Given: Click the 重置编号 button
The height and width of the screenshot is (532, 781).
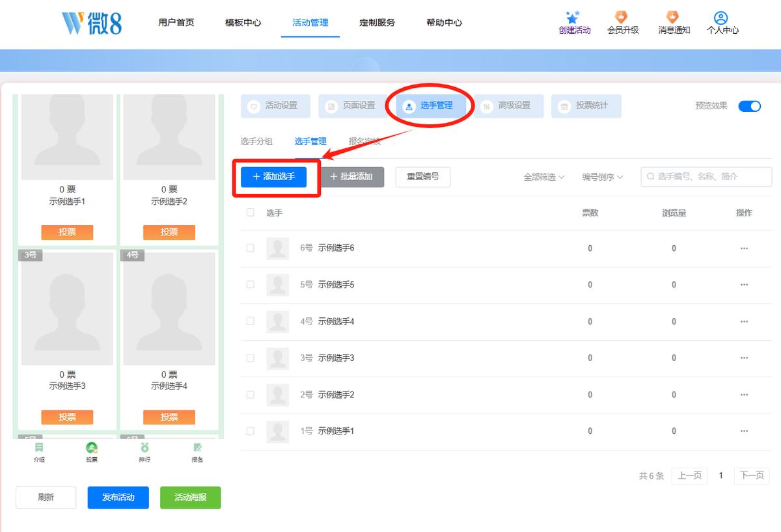Looking at the screenshot, I should pos(423,177).
